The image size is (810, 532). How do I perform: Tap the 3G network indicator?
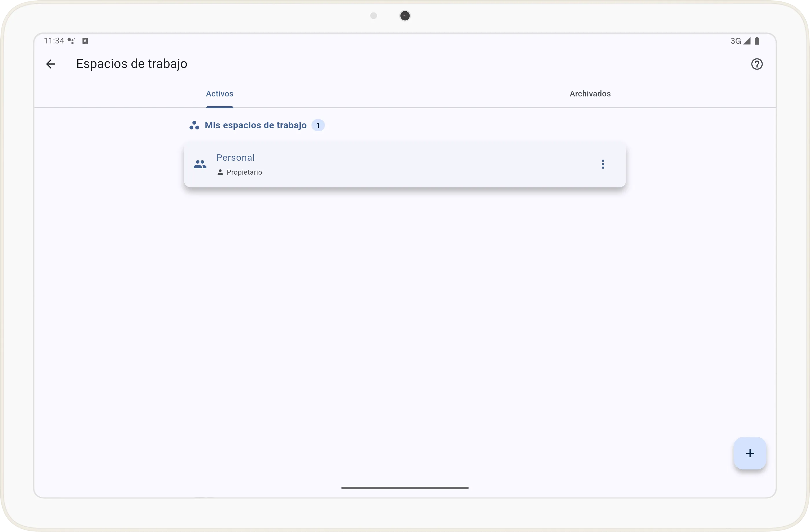click(x=734, y=41)
